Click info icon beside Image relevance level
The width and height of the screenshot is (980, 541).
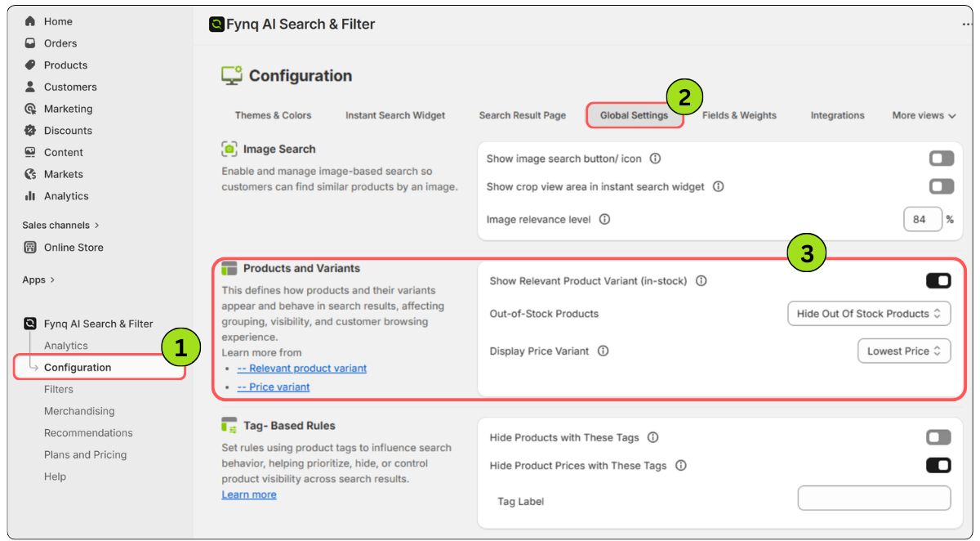tap(604, 219)
